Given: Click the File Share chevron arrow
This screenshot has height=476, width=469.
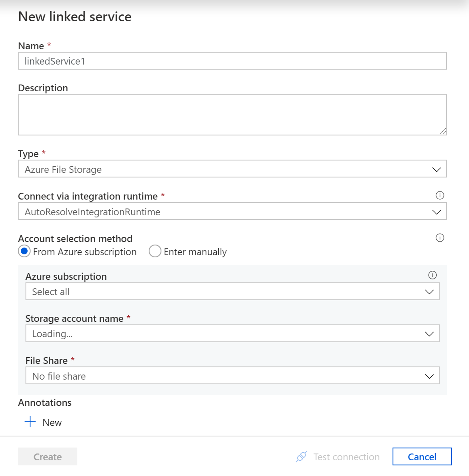Looking at the screenshot, I should pos(429,376).
